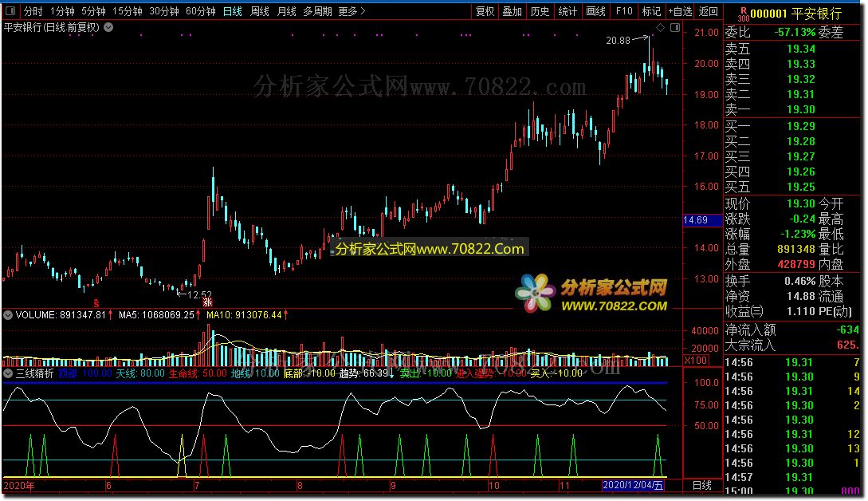Image resolution: width=868 pixels, height=501 pixels.
Task: Open 统计 statistics
Action: pyautogui.click(x=568, y=11)
